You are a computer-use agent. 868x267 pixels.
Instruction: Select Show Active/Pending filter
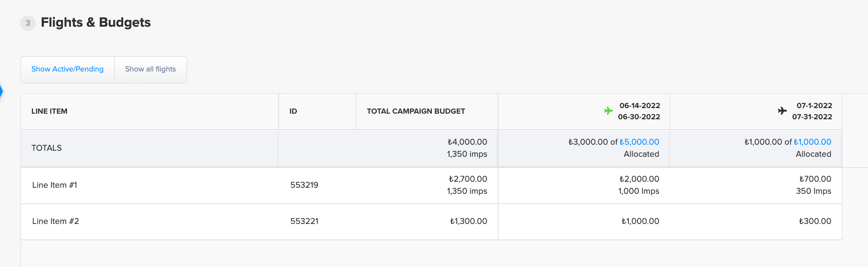(x=68, y=69)
